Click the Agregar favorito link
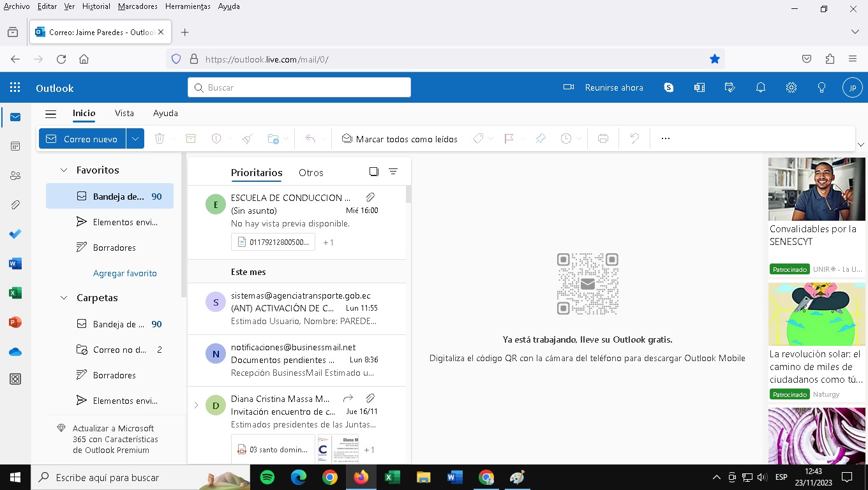The width and height of the screenshot is (868, 490). pos(125,273)
